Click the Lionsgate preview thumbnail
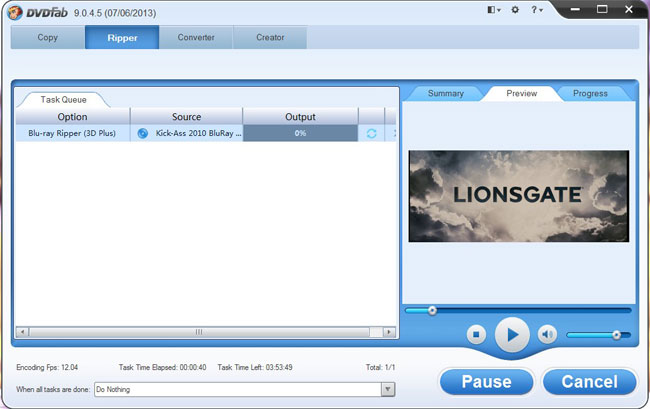This screenshot has height=409, width=650. click(x=519, y=196)
